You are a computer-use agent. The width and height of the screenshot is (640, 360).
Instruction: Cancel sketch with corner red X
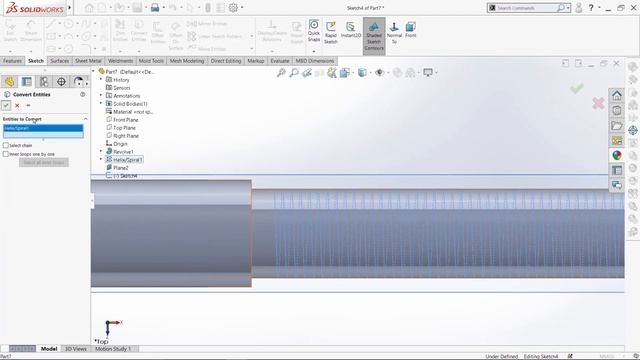[x=598, y=103]
